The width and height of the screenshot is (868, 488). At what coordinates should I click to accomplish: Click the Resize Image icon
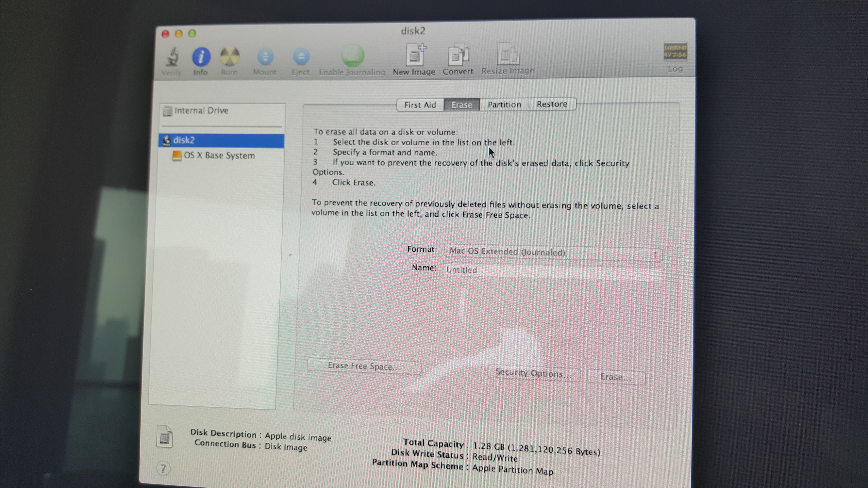[x=508, y=54]
